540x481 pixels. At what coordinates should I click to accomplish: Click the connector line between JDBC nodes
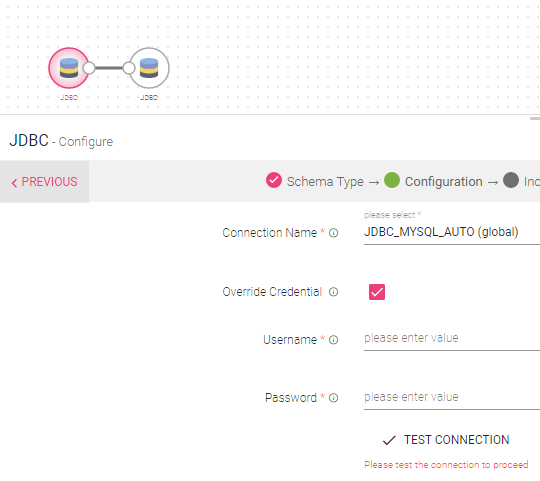pyautogui.click(x=109, y=68)
